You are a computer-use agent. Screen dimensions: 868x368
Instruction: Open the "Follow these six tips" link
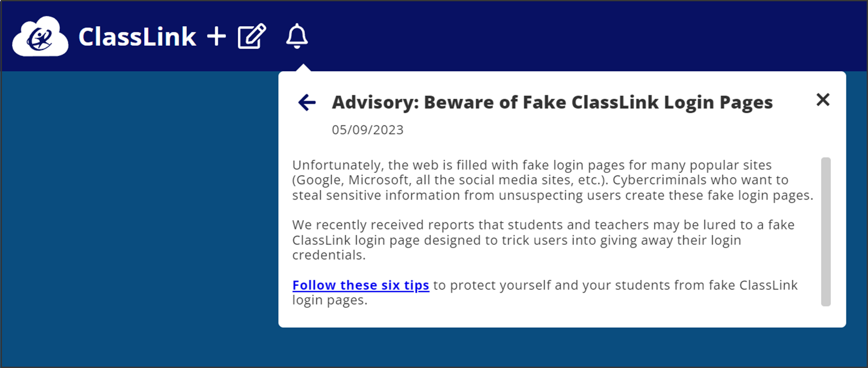click(360, 285)
